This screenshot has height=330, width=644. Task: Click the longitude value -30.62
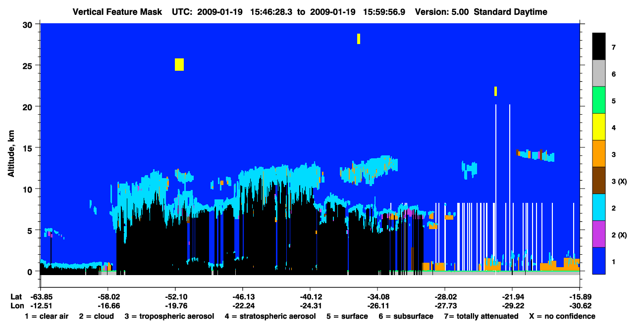[580, 306]
